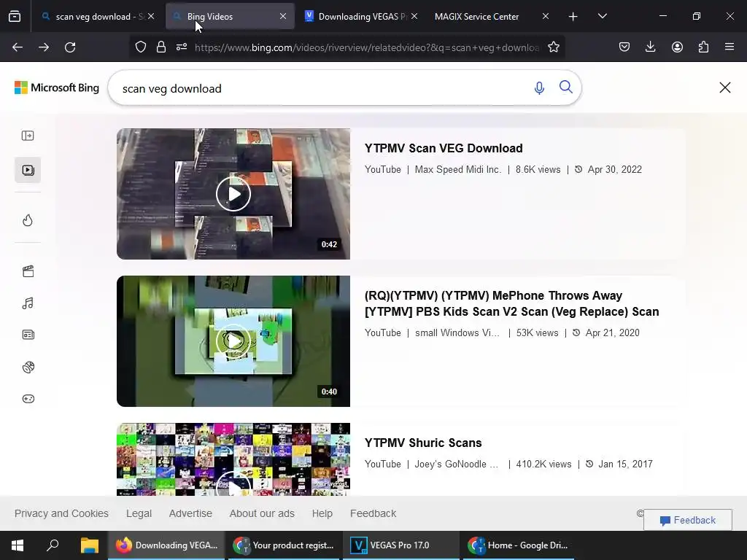The height and width of the screenshot is (560, 747).
Task: Submit search with magnifier icon
Action: pos(566,87)
